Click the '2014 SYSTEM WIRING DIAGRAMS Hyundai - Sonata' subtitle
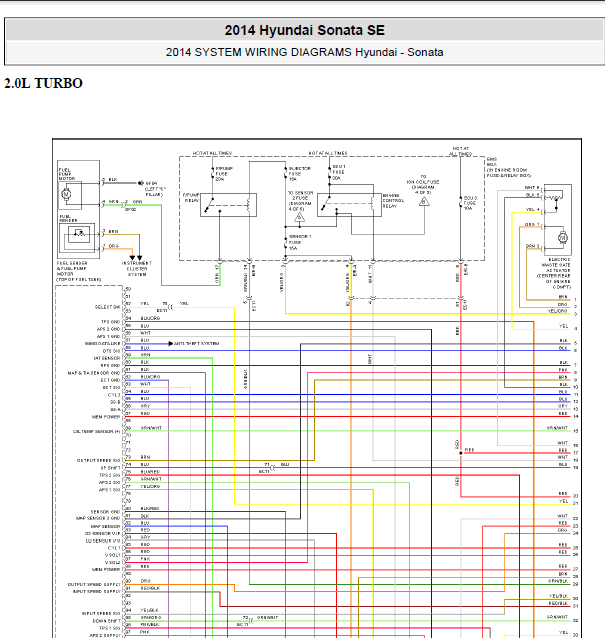This screenshot has width=605, height=638. tap(304, 52)
